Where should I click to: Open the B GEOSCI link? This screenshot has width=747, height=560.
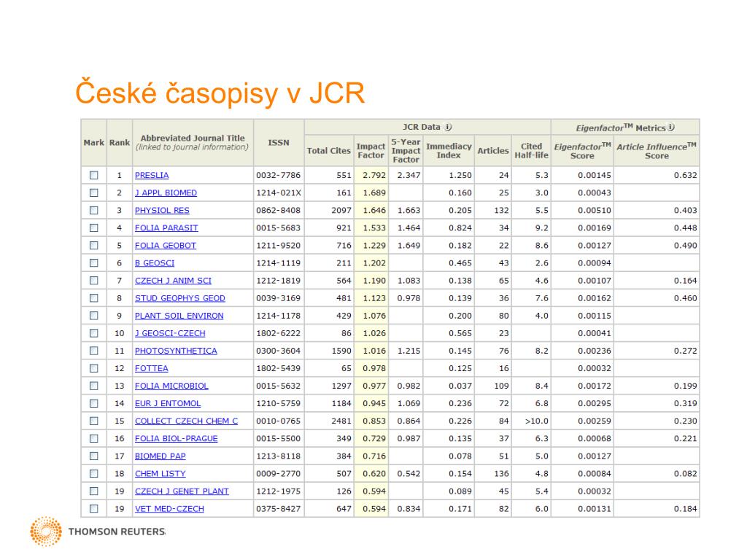pyautogui.click(x=155, y=262)
